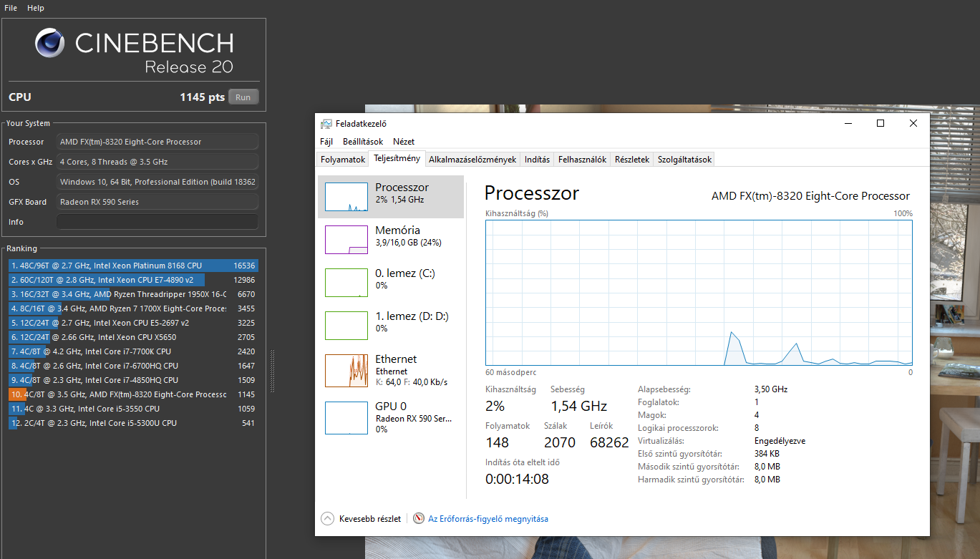
Task: Maximize the Feladatkezelő window
Action: (880, 123)
